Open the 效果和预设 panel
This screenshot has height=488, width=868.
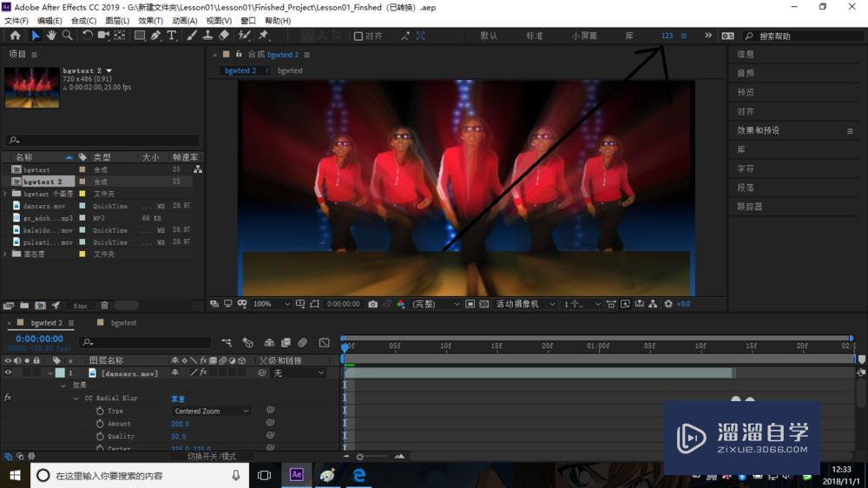[758, 131]
